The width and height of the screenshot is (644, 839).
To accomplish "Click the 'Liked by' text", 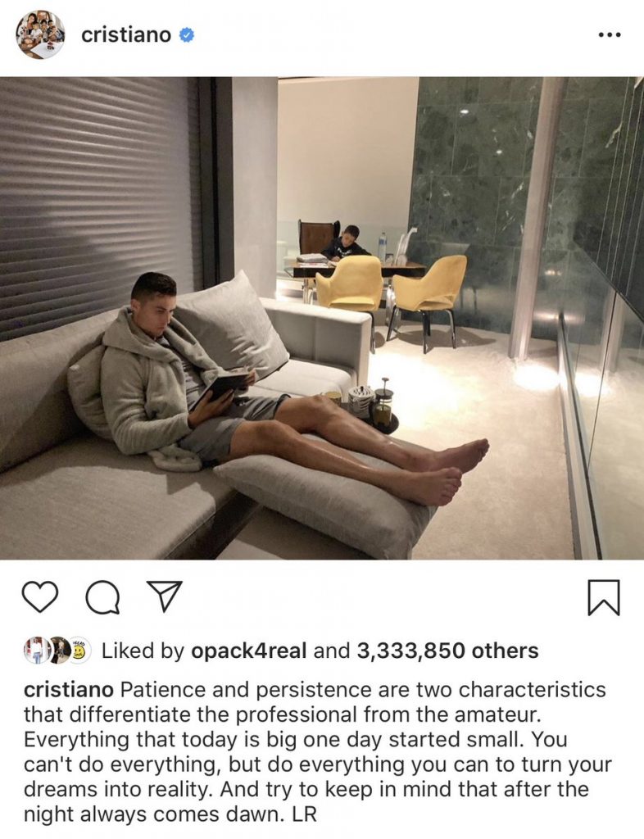I will point(143,651).
